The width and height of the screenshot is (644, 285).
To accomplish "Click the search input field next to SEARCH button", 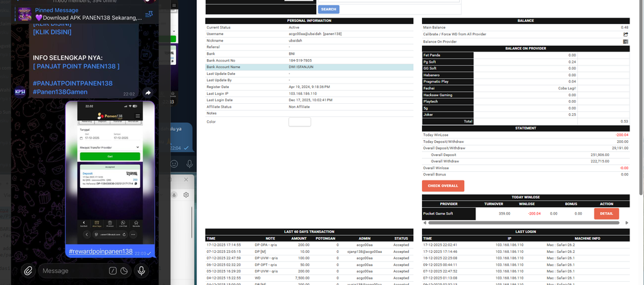I will point(389,2).
